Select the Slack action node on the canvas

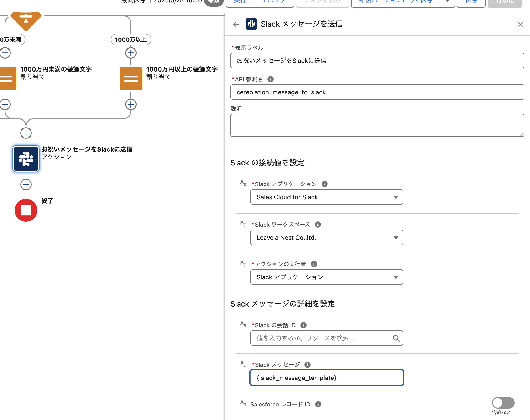point(26,159)
